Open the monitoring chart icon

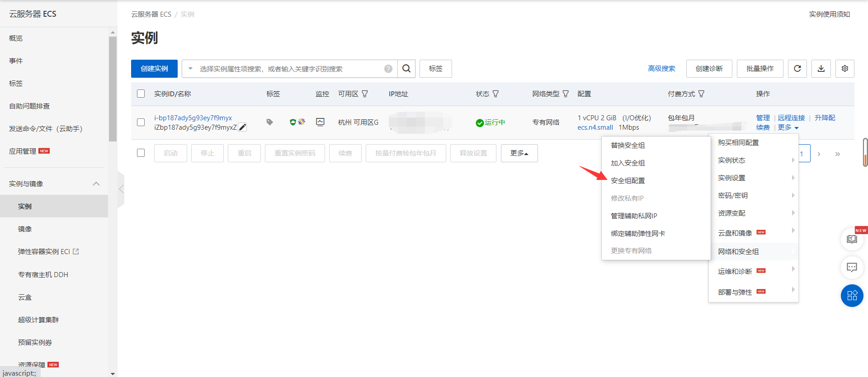(320, 122)
